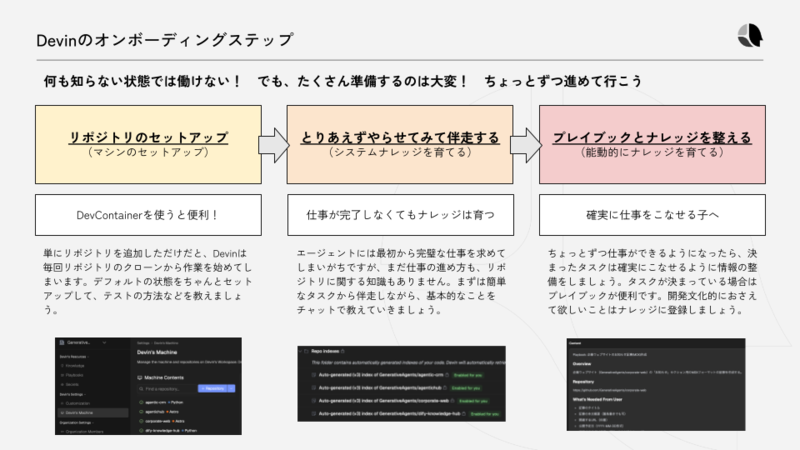Open Playbooks in the Devin sidebar
Image resolution: width=800 pixels, height=450 pixels.
click(72, 375)
